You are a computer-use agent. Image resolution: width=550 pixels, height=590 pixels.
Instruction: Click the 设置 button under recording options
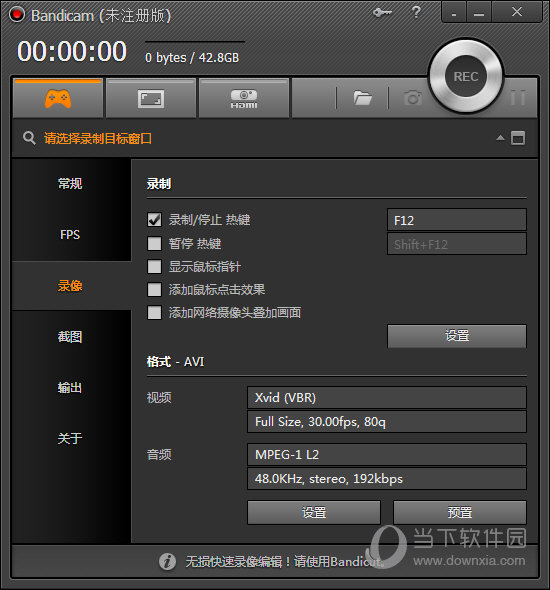pyautogui.click(x=457, y=336)
